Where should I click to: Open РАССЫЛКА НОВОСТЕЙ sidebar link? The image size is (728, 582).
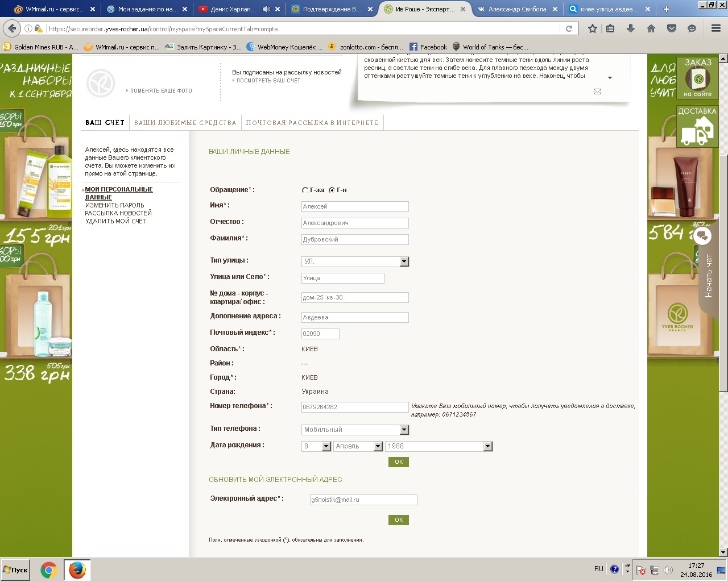118,213
